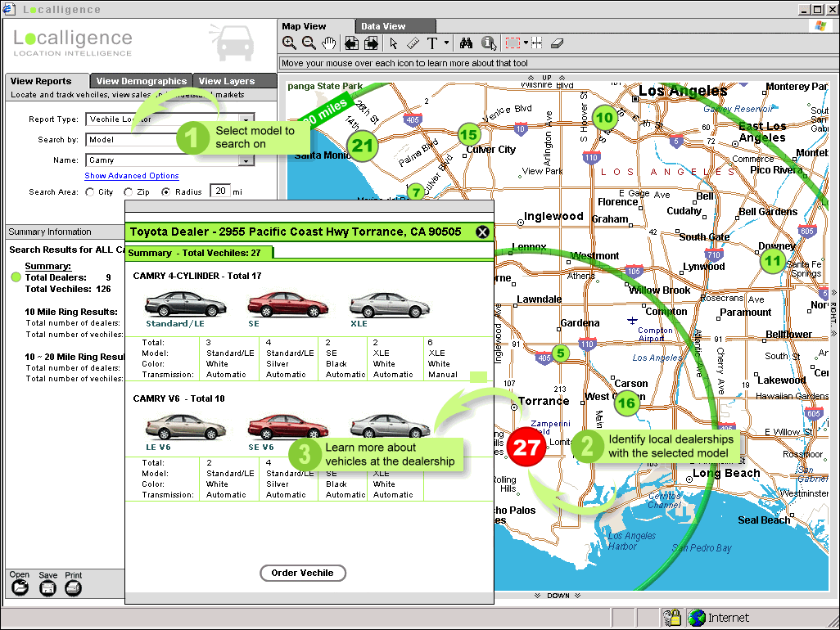Go to previous map extent arrow
The height and width of the screenshot is (630, 840).
coord(351,43)
